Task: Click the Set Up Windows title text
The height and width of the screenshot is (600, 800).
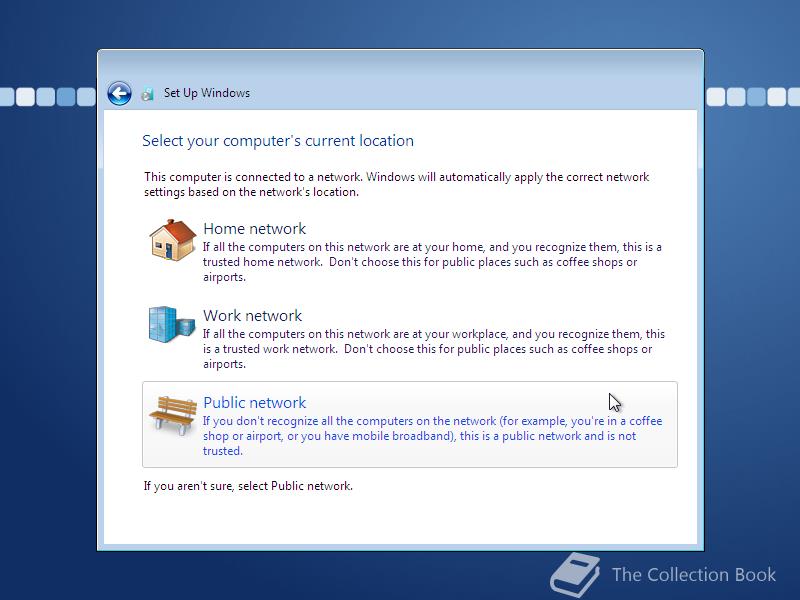Action: point(206,93)
